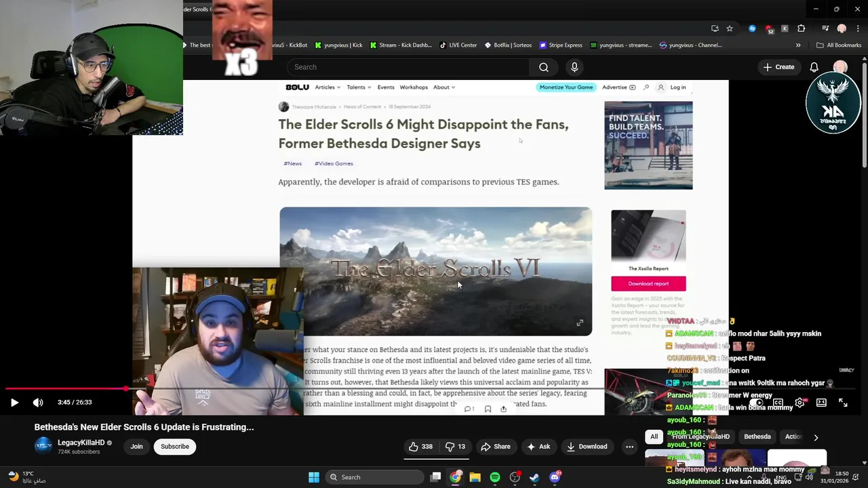Like the video with 338 likes
868x488 pixels.
(x=420, y=447)
